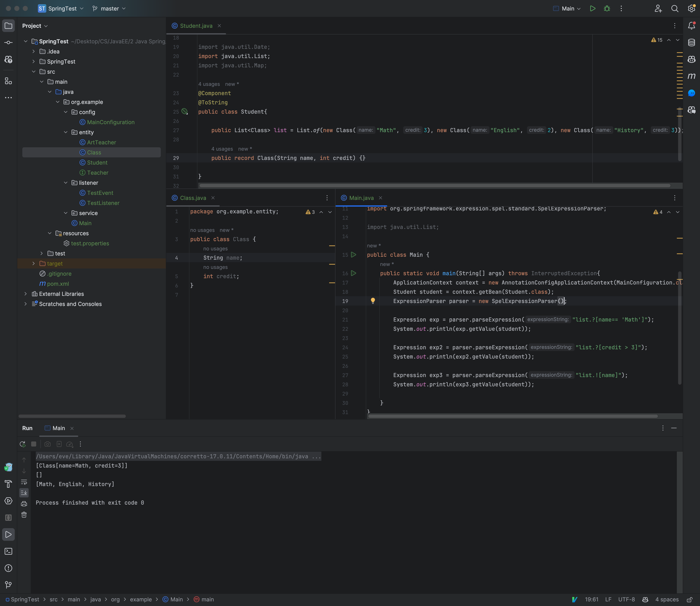This screenshot has width=700, height=606.
Task: Toggle file read-only lock in status bar
Action: 689,599
